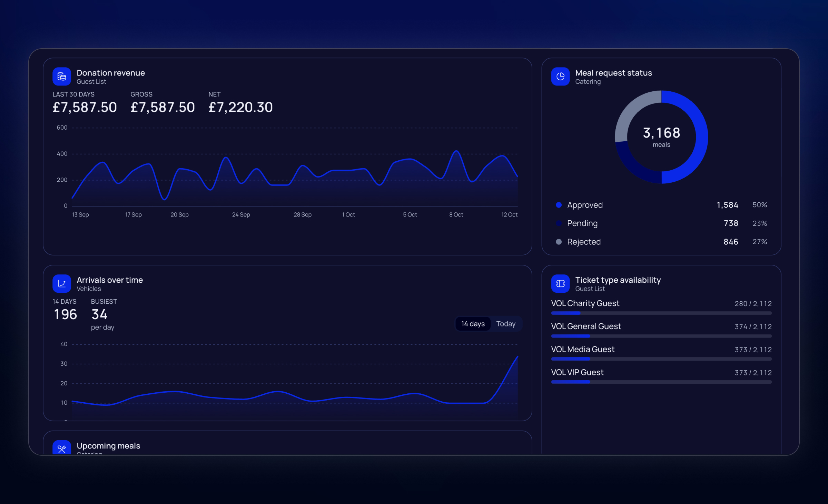The image size is (828, 504).
Task: Click the Rejected count 846
Action: [731, 242]
